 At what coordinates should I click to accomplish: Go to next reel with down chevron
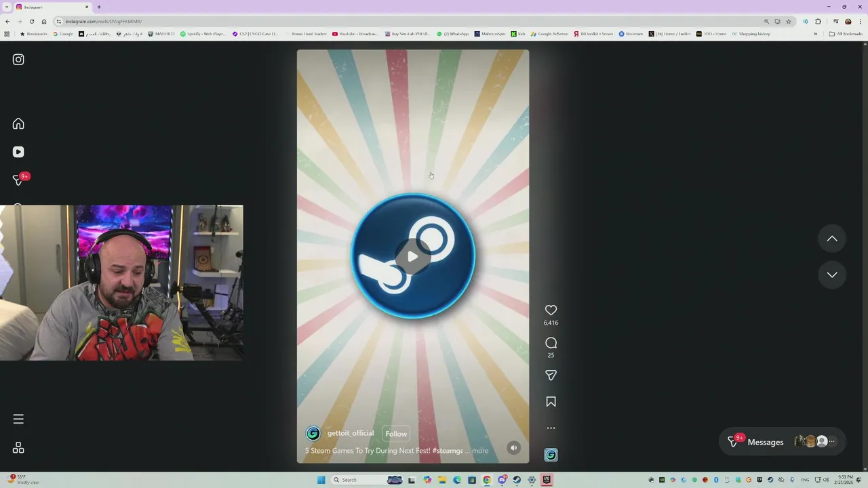pyautogui.click(x=832, y=274)
